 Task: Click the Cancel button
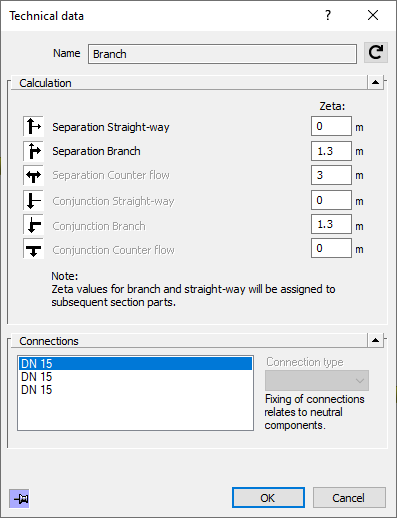point(349,498)
